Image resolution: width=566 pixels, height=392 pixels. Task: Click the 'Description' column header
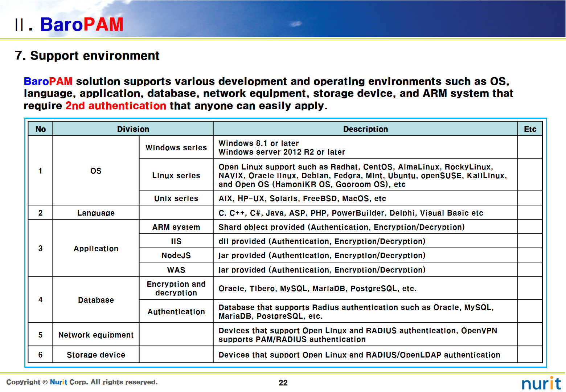[365, 129]
